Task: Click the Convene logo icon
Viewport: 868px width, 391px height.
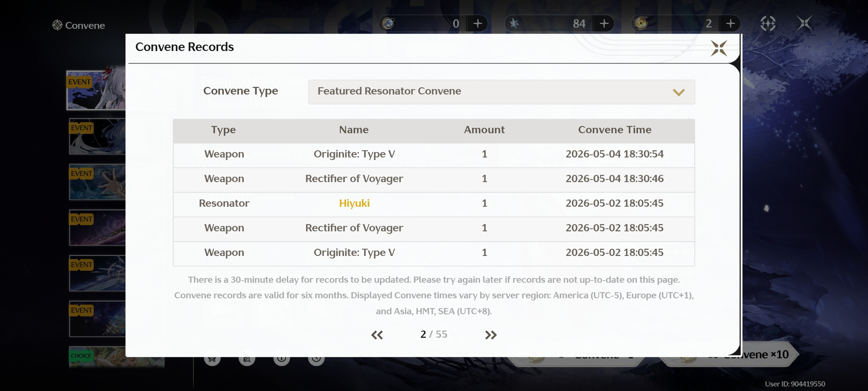Action: (57, 25)
